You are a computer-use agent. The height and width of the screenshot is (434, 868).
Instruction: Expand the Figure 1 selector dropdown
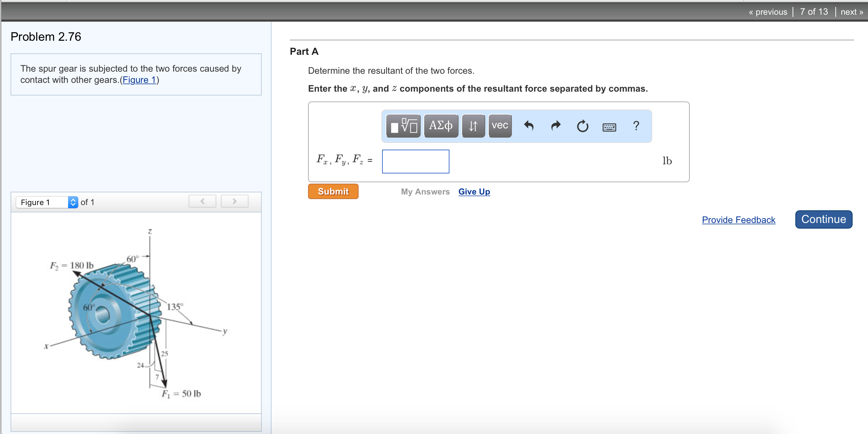click(x=73, y=202)
